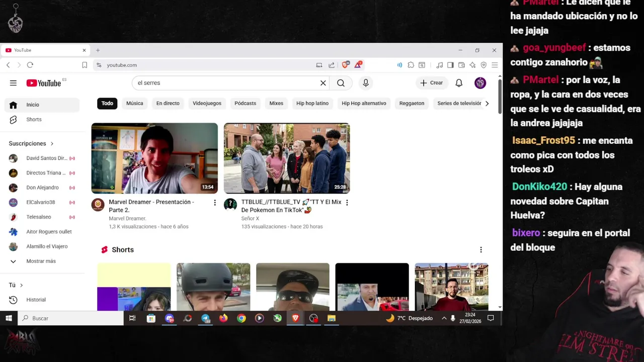
Task: Reload the page
Action: [x=30, y=65]
